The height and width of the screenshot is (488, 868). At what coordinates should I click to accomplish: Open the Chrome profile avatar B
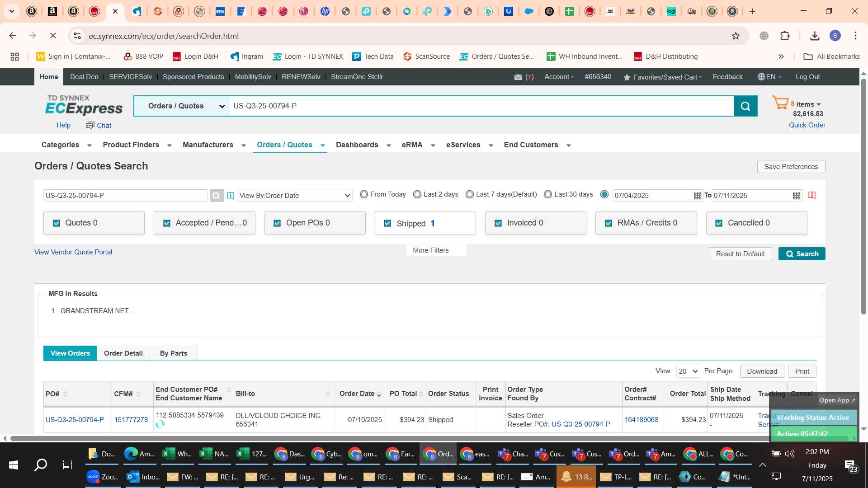click(835, 36)
